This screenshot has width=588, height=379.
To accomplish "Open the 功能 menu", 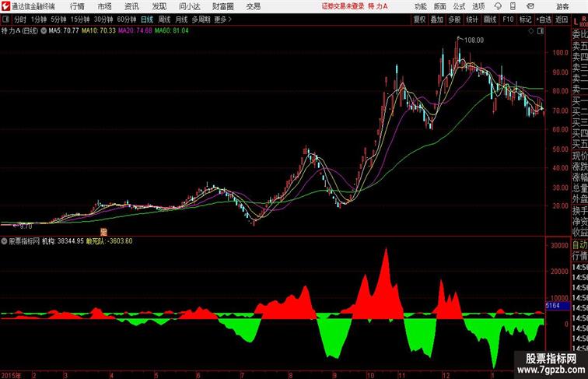I will (421, 6).
